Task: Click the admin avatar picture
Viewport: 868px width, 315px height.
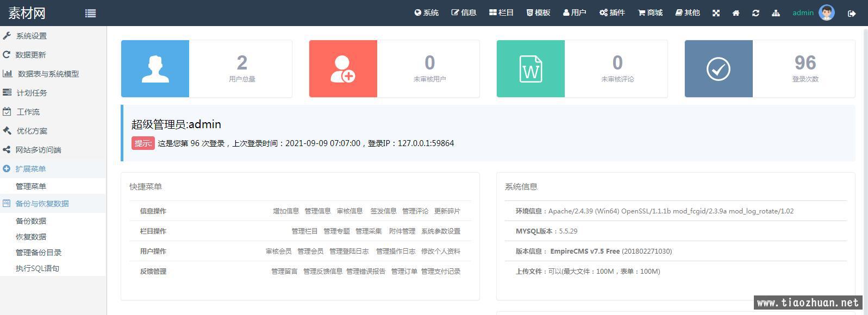Action: 827,12
